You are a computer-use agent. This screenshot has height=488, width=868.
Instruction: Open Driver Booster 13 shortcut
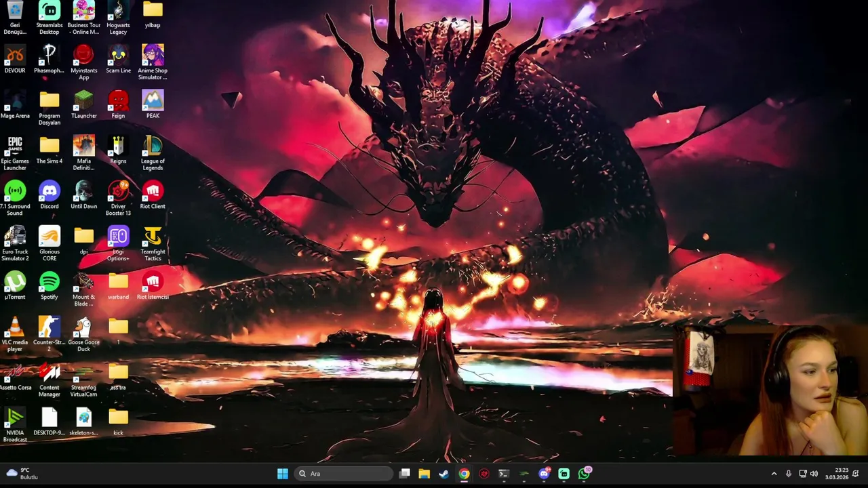118,199
